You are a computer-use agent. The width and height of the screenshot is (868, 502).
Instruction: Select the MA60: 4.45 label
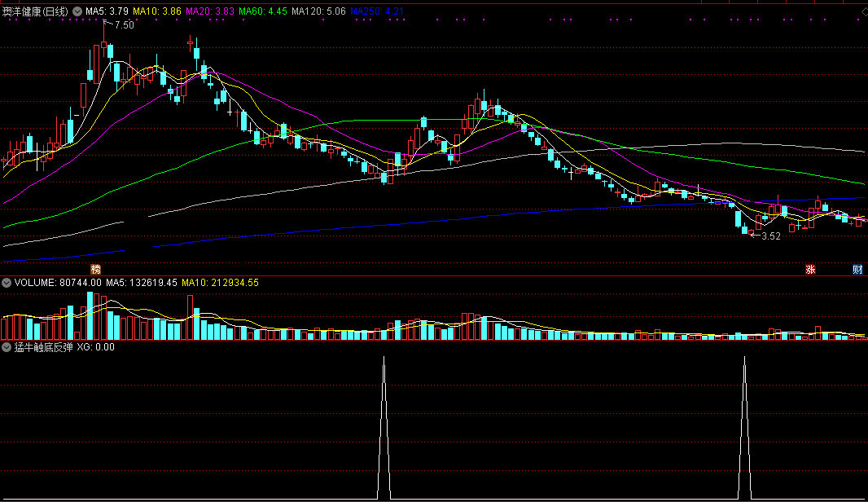click(x=263, y=11)
